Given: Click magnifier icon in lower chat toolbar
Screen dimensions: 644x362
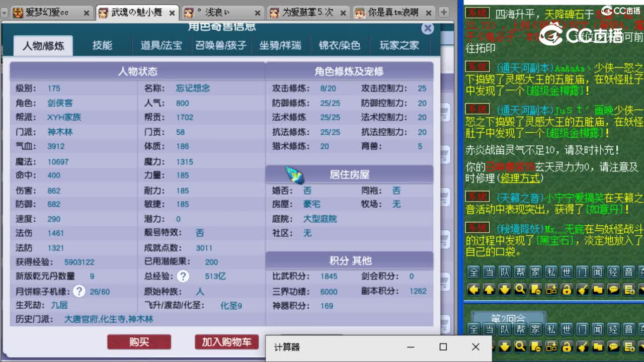Looking at the screenshot, I should click(520, 346).
